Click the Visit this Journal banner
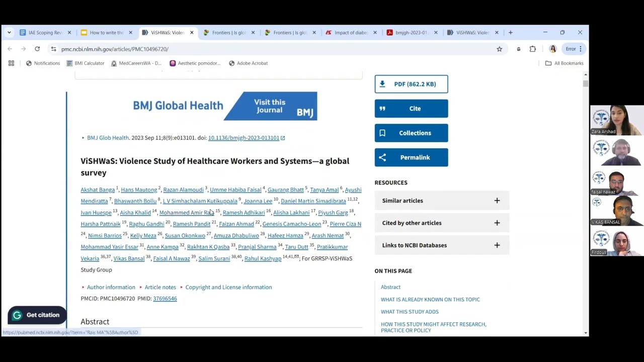Viewport: 644px width, 362px height. coord(270,106)
